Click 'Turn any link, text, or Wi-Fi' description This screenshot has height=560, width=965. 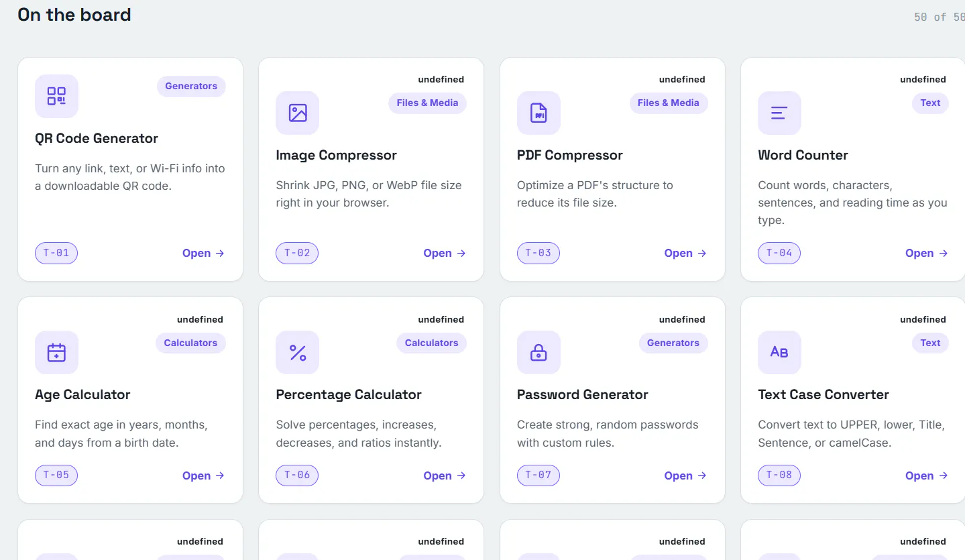click(130, 177)
